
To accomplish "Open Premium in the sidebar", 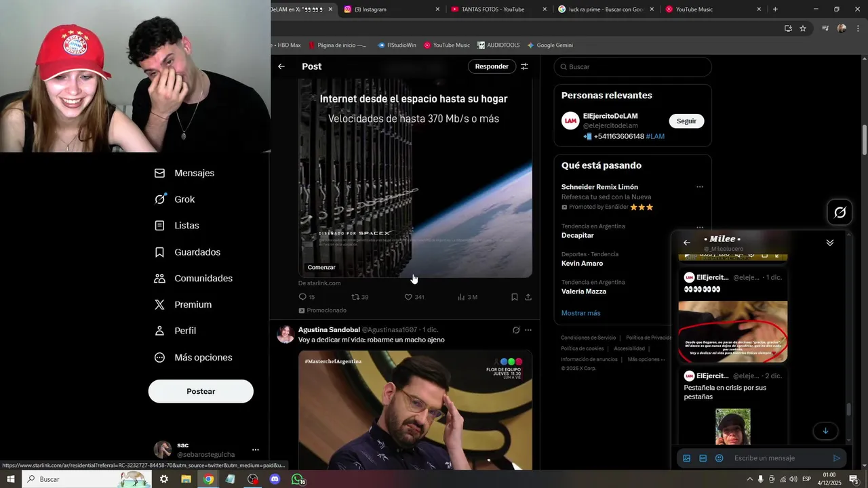I will point(183,305).
